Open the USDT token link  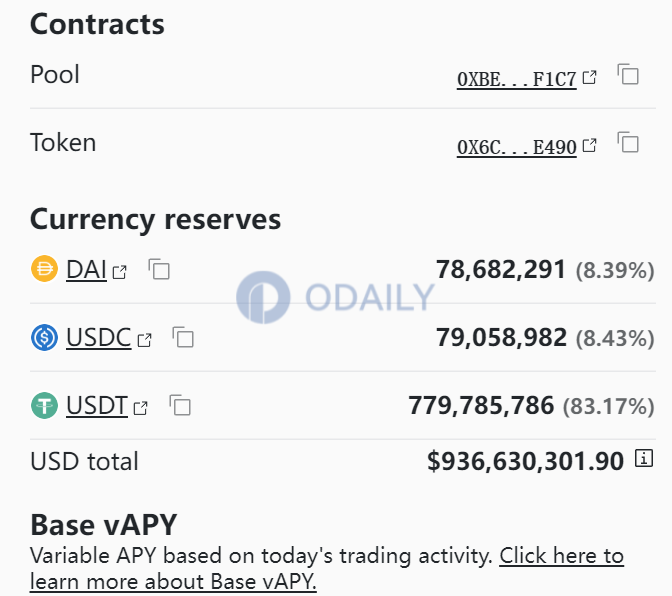96,406
